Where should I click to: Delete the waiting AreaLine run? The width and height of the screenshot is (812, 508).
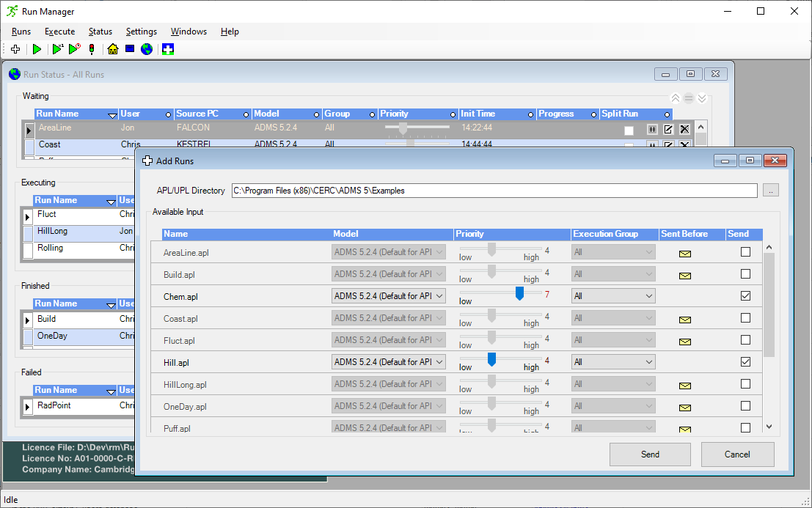[684, 129]
